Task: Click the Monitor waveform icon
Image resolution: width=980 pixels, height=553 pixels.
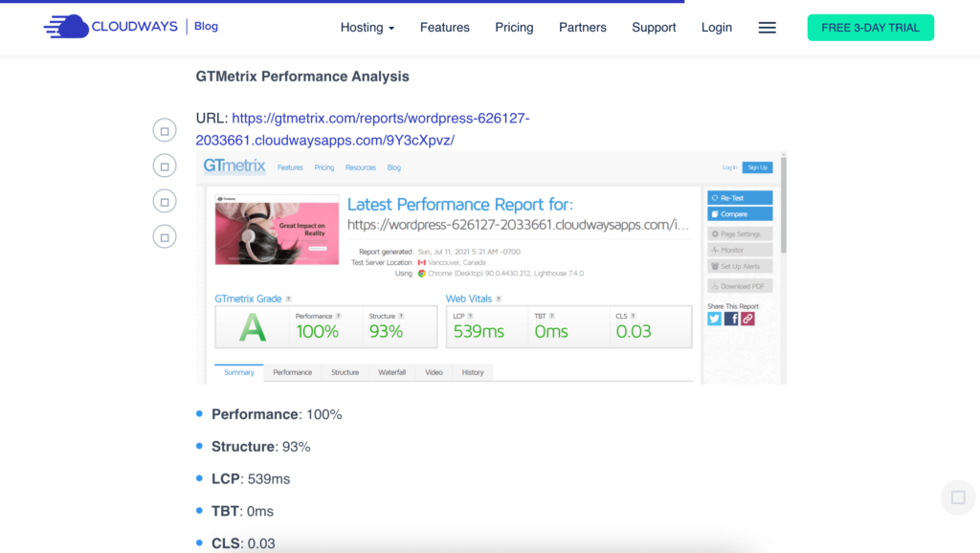Action: (x=715, y=250)
